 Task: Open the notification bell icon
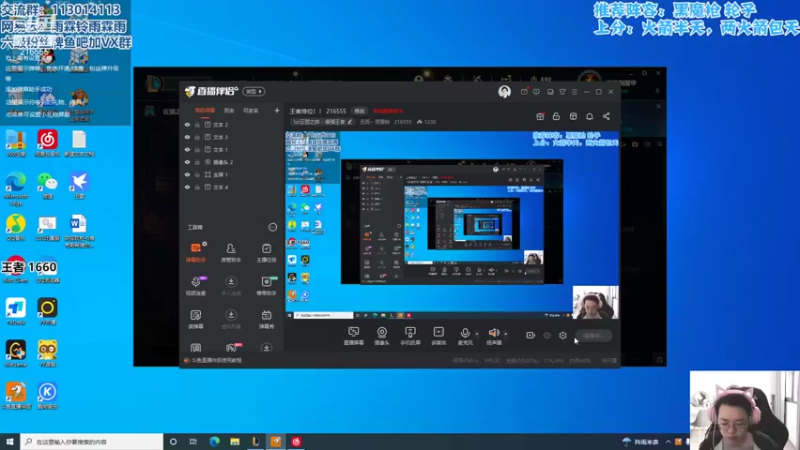click(589, 116)
